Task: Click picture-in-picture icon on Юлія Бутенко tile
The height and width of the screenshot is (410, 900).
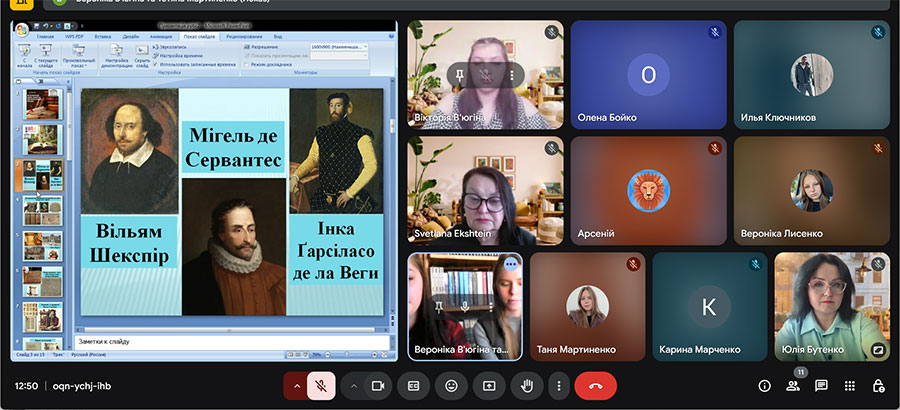Action: pos(878,349)
